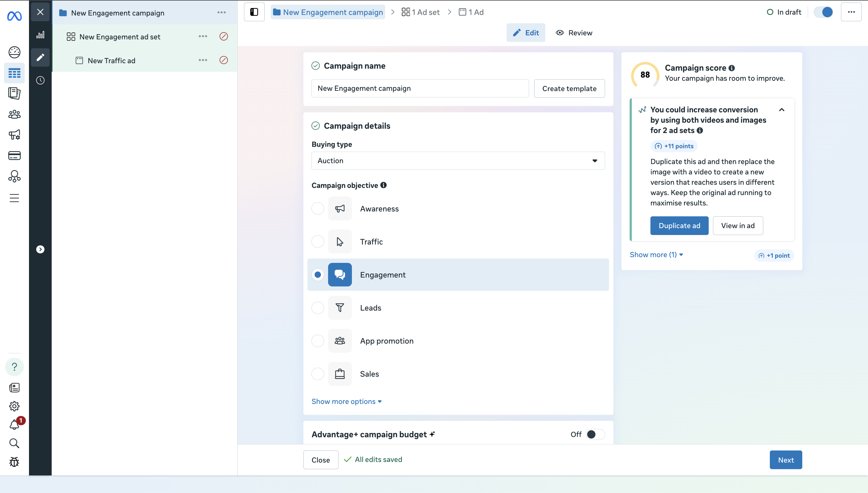This screenshot has width=868, height=493.
Task: Open the Buying type Auction dropdown
Action: pyautogui.click(x=458, y=161)
